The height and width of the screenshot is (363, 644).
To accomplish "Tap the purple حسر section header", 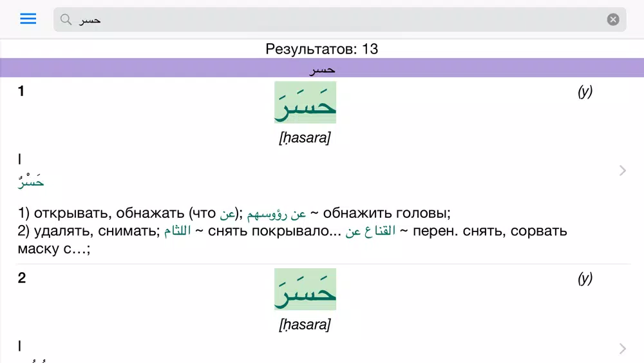I will (x=322, y=68).
